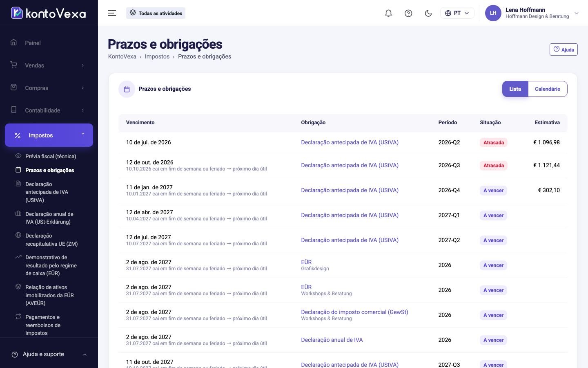Click the Contabilidade book icon

(x=14, y=110)
